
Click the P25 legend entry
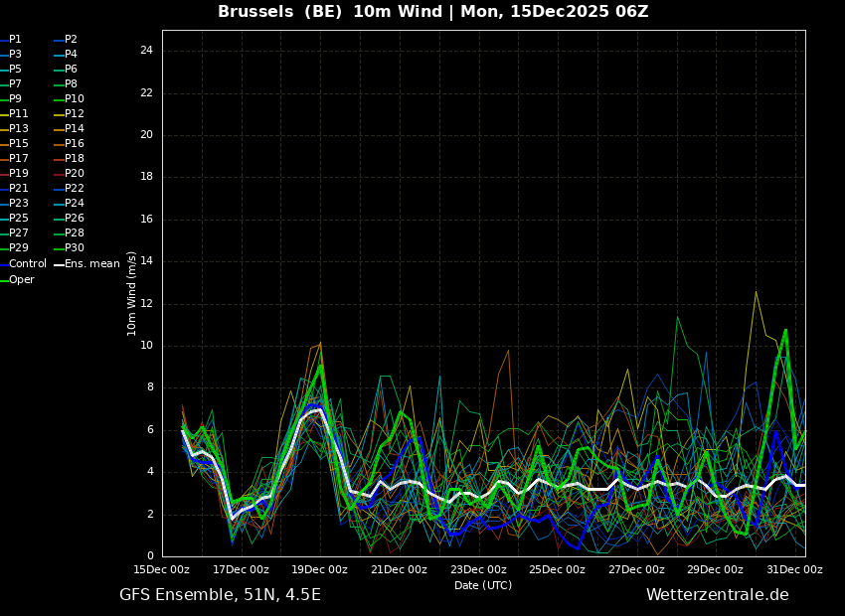pyautogui.click(x=18, y=219)
